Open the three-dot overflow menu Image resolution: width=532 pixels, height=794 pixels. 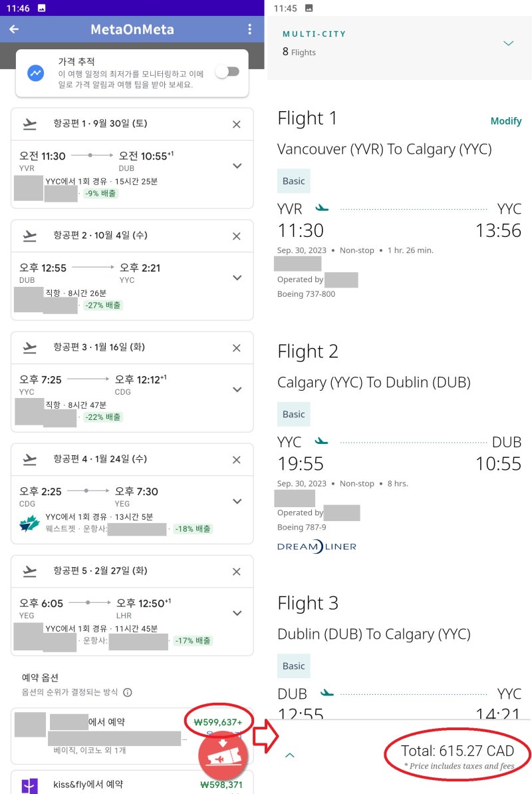(x=249, y=29)
